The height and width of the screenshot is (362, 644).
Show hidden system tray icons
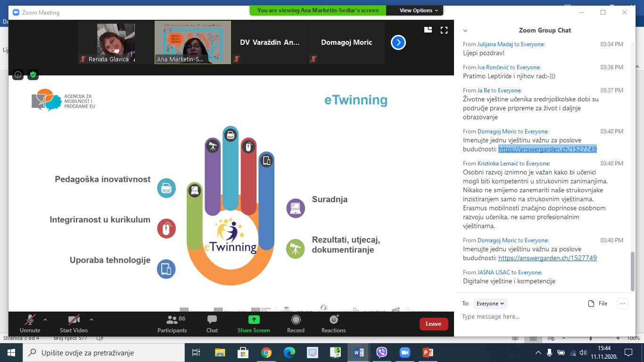pos(538,353)
